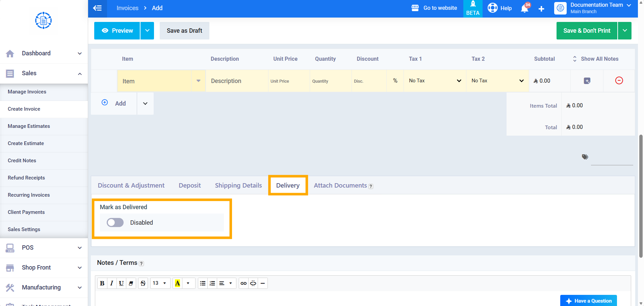This screenshot has height=306, width=644.
Task: Open Tax 2 No Tax dropdown
Action: click(497, 81)
